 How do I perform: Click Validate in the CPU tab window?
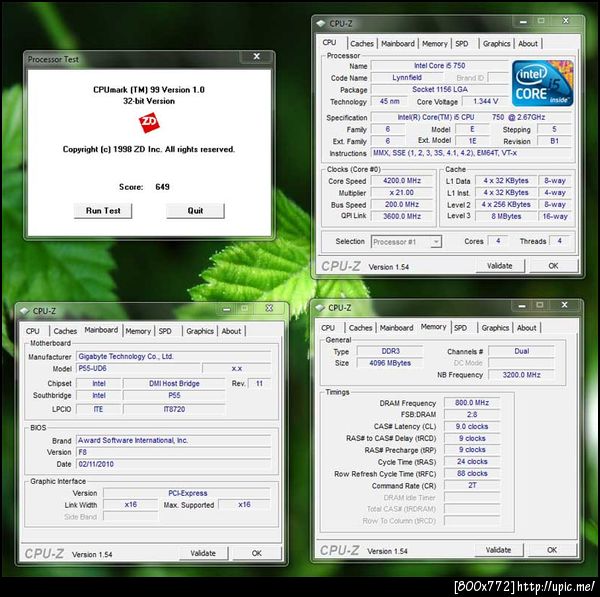click(x=500, y=266)
